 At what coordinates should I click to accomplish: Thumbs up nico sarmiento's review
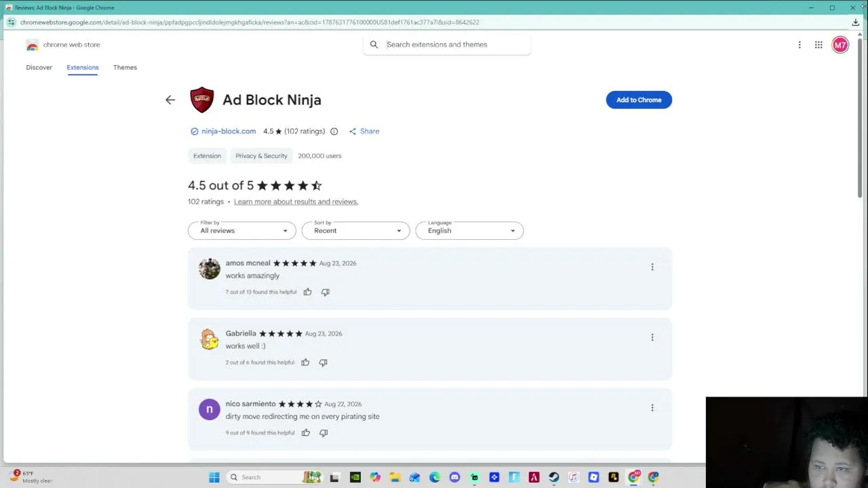coord(306,433)
